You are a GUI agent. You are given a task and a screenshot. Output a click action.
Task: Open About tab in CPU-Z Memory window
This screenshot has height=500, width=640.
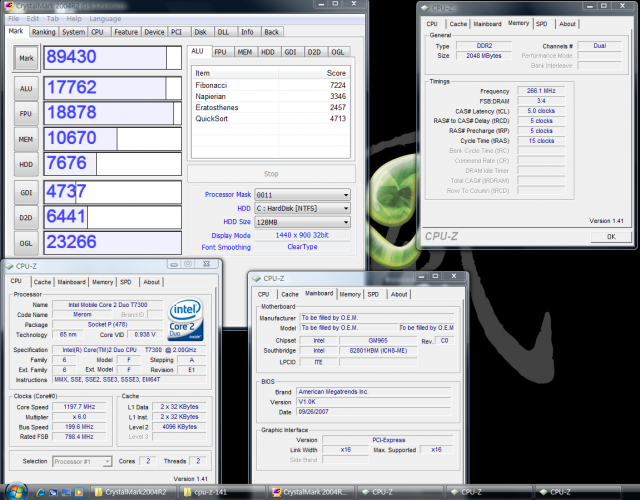[x=567, y=24]
